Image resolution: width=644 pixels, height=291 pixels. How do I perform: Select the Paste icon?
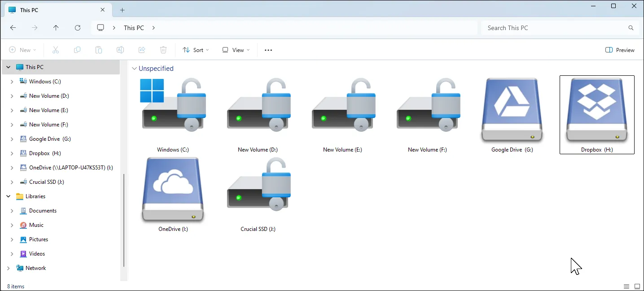(x=99, y=50)
